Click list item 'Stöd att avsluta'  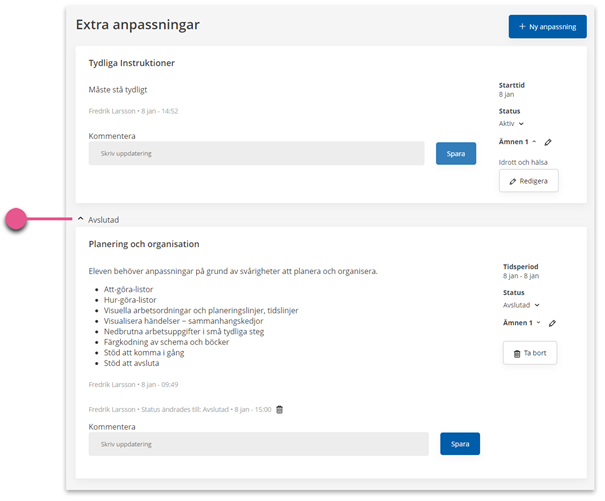(131, 363)
